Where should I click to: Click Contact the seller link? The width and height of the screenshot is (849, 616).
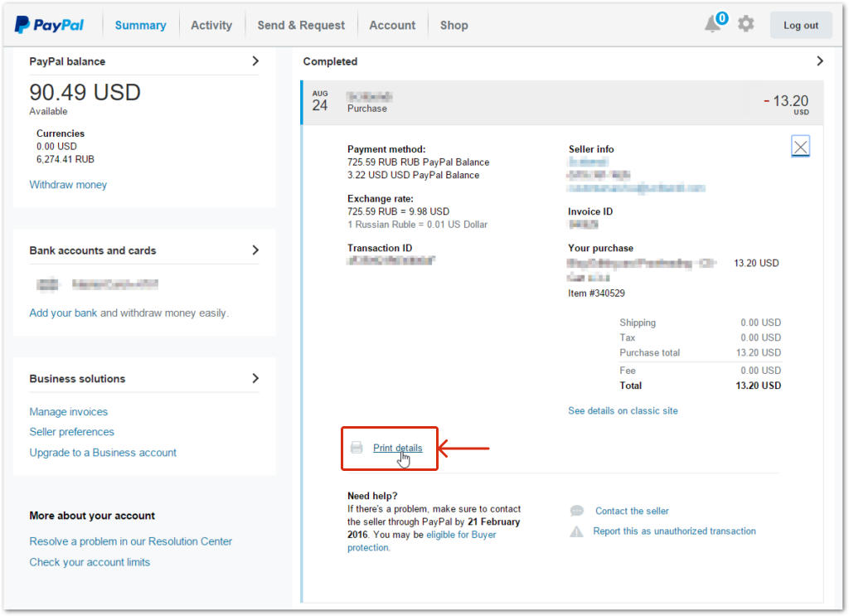pyautogui.click(x=632, y=511)
